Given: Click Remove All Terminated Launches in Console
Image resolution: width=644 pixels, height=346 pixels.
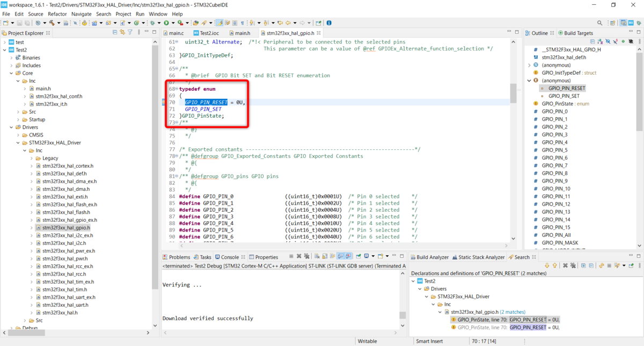Looking at the screenshot, I should tap(306, 257).
